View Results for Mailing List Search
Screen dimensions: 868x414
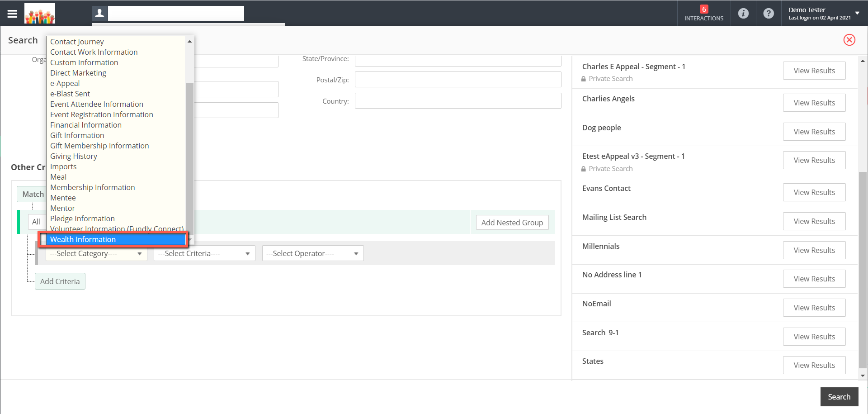[x=814, y=221]
